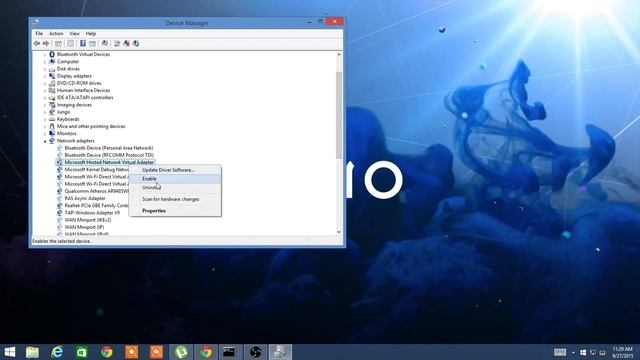Choose Scan for hardware changes in context menu

pos(176,199)
